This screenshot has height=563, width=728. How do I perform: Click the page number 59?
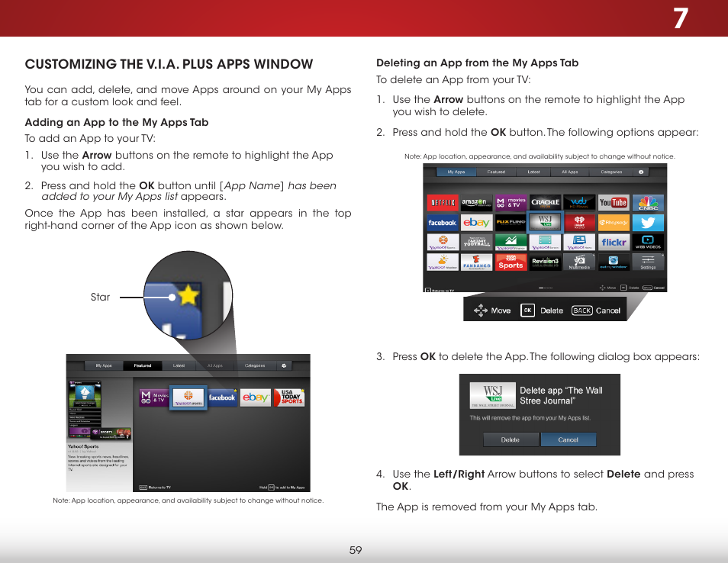tap(356, 550)
